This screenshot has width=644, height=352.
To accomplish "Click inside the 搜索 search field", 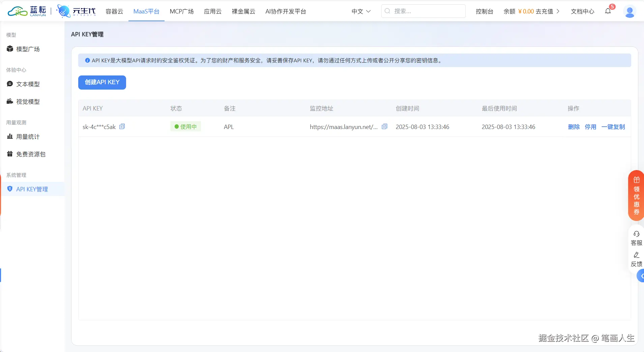I will click(x=423, y=11).
